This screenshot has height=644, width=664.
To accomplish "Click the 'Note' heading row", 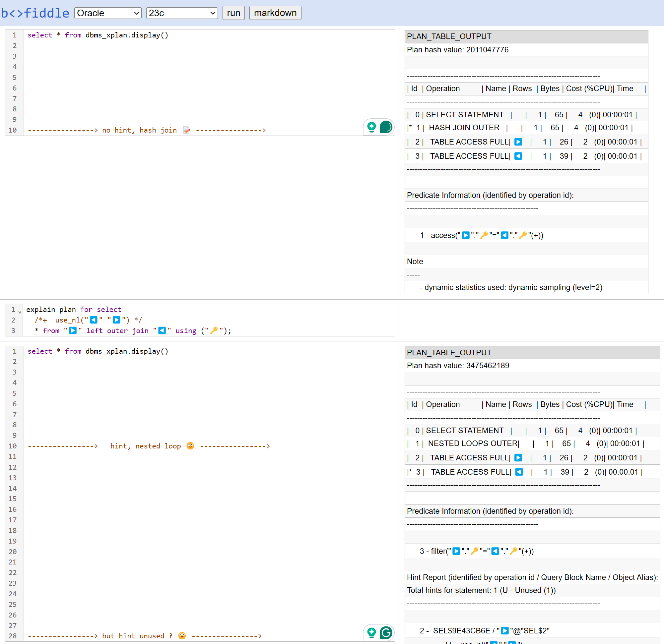I will click(x=526, y=262).
